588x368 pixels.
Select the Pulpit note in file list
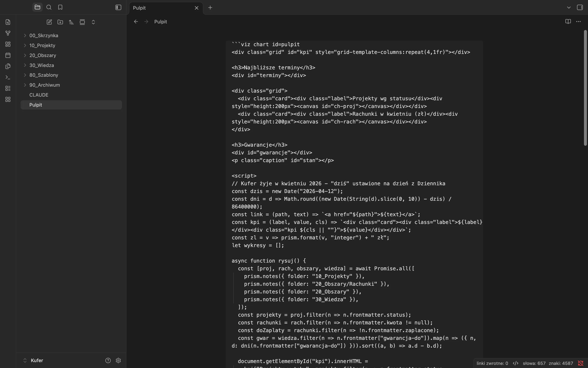[71, 105]
